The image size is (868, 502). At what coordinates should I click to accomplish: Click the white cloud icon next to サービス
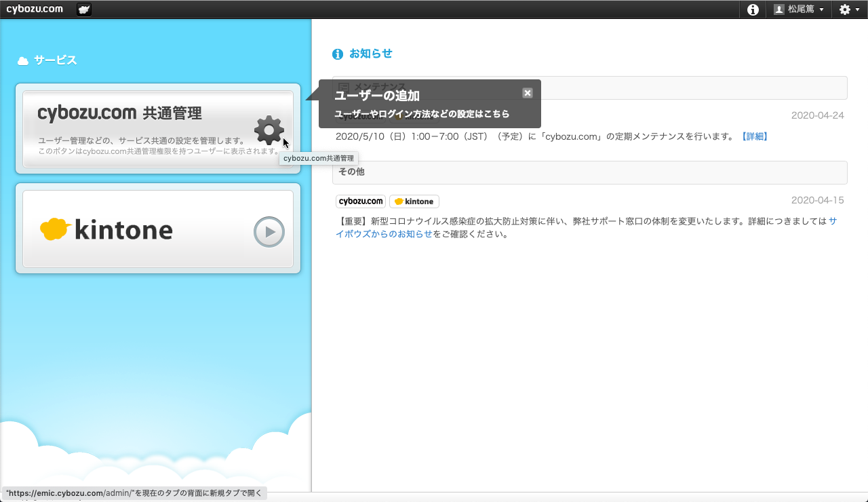[x=23, y=61]
